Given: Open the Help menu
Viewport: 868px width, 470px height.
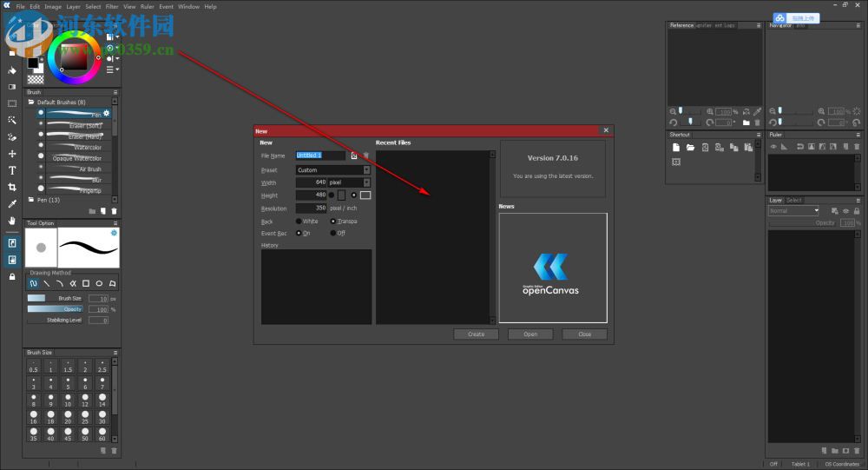Looking at the screenshot, I should (210, 7).
